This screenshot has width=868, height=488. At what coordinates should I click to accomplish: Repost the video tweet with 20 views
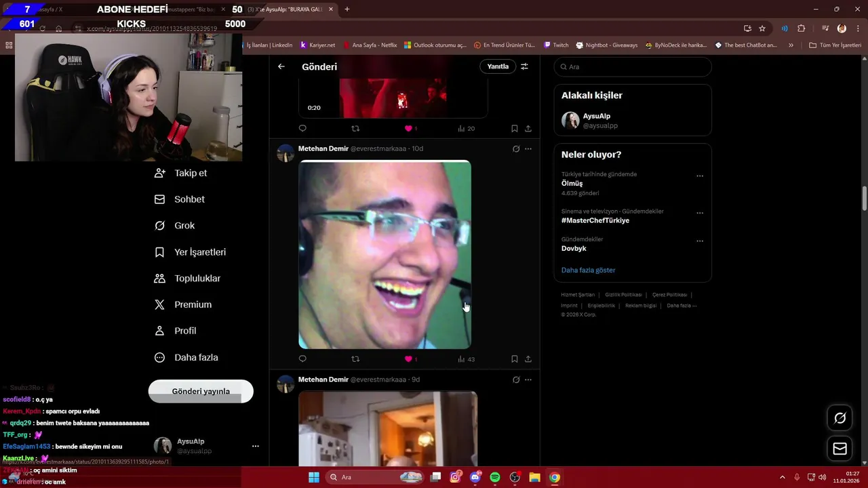tap(355, 128)
